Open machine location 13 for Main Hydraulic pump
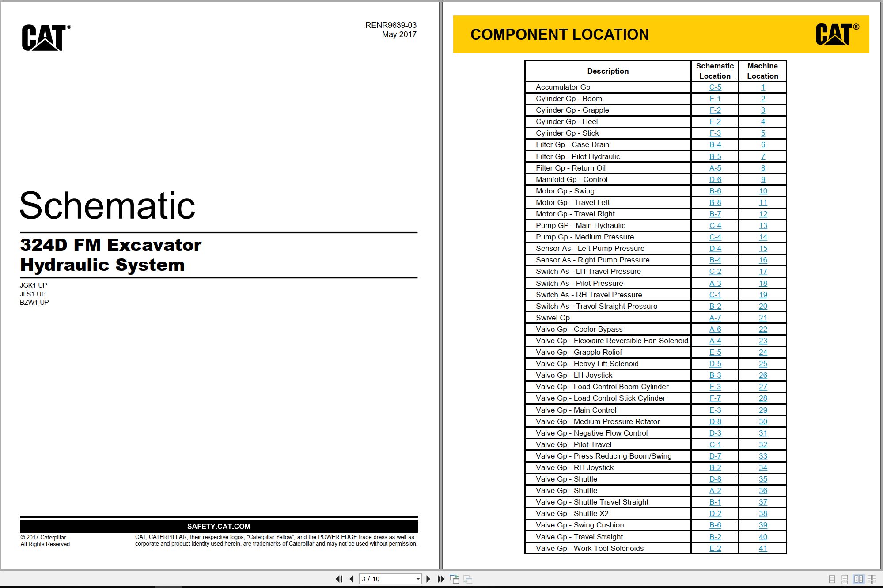 pos(763,225)
